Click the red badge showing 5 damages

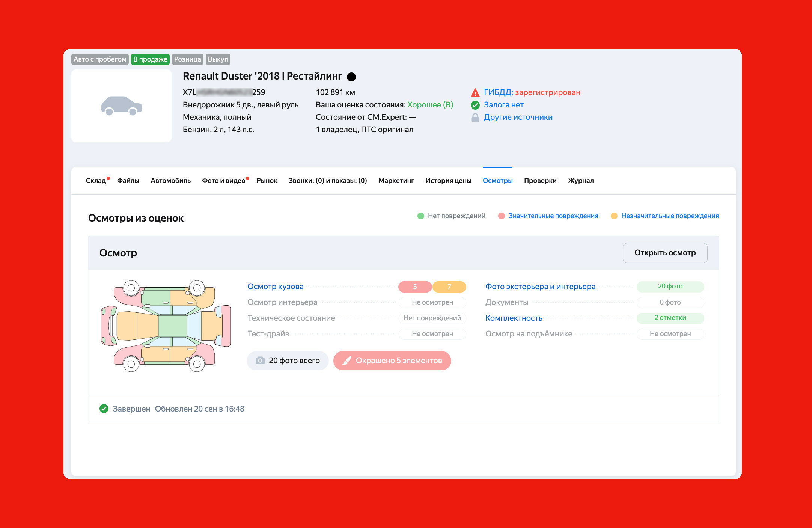click(415, 287)
